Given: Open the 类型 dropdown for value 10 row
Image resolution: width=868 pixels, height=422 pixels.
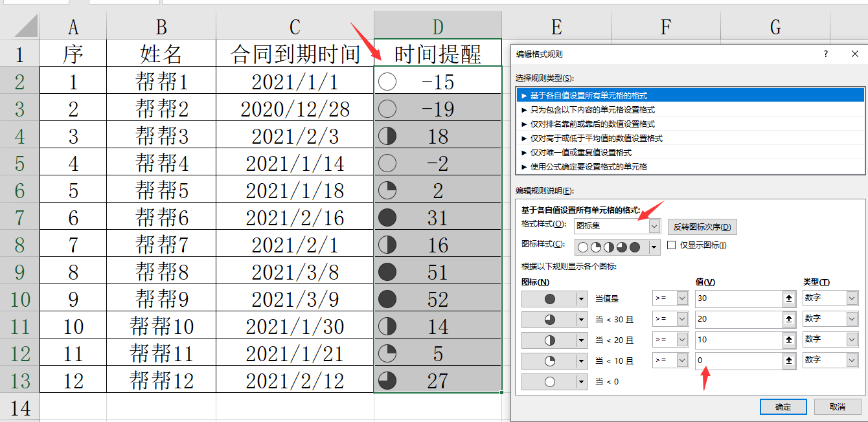Looking at the screenshot, I should 852,339.
